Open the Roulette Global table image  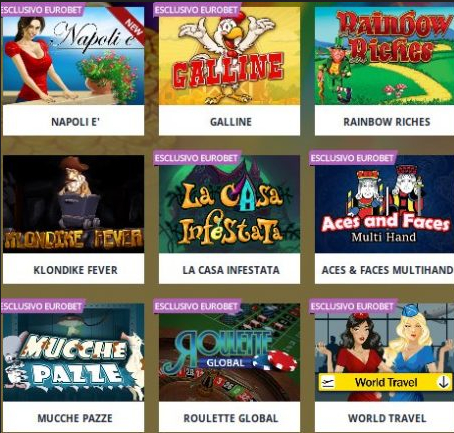pos(229,352)
